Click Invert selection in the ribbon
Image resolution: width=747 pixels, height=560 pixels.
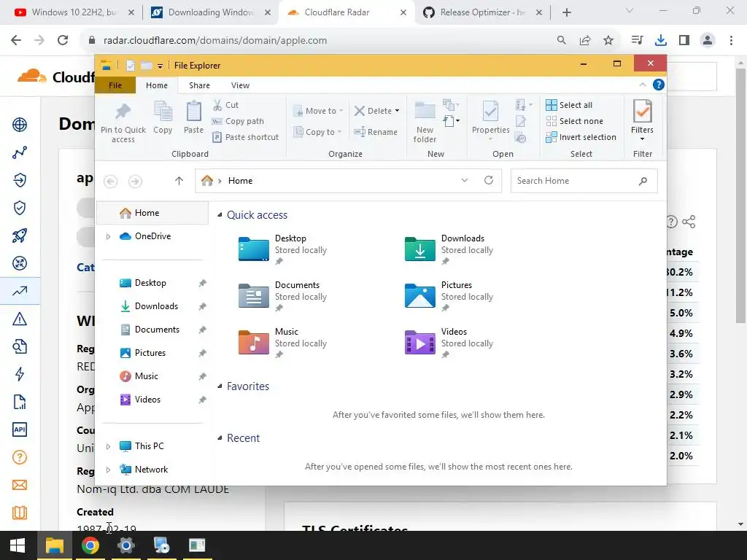point(581,137)
